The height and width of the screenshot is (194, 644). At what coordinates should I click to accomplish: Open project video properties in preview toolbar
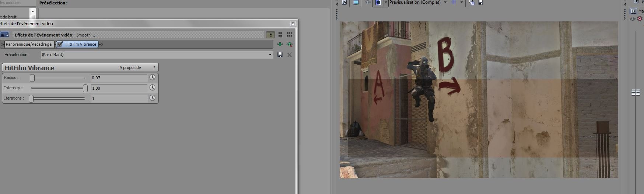pyautogui.click(x=344, y=2)
